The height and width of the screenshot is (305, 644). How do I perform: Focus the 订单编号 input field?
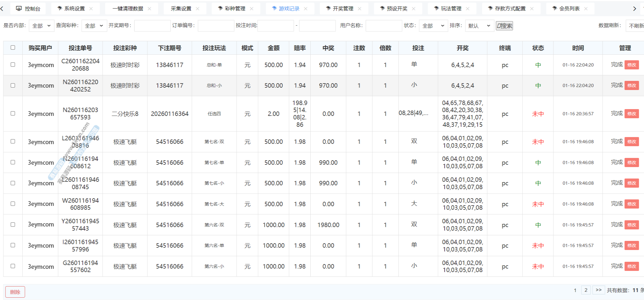click(x=216, y=26)
